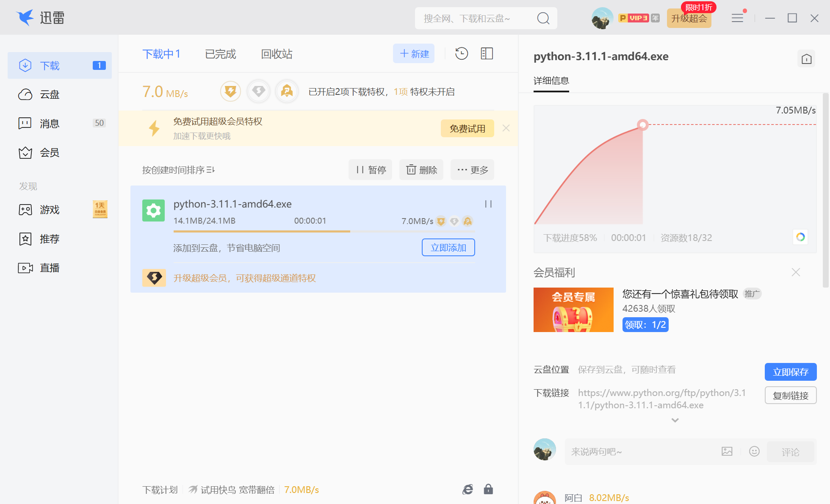Viewport: 830px width, 504px height.
Task: Click the green gear file icon
Action: [153, 210]
